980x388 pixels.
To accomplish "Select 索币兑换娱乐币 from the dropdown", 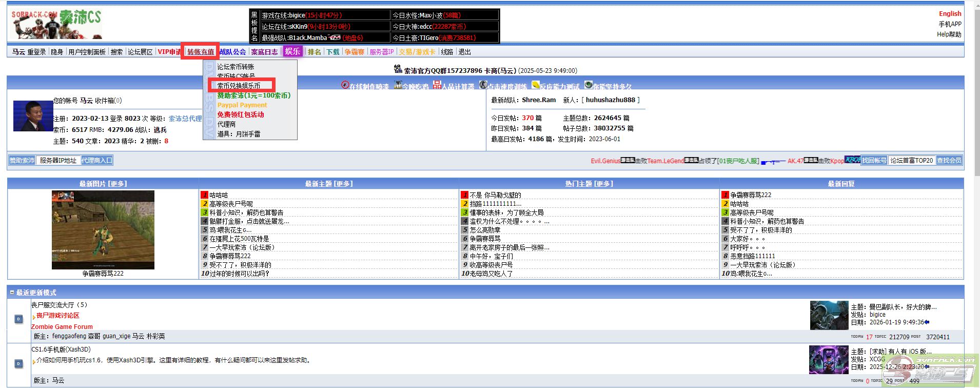I will coord(239,86).
